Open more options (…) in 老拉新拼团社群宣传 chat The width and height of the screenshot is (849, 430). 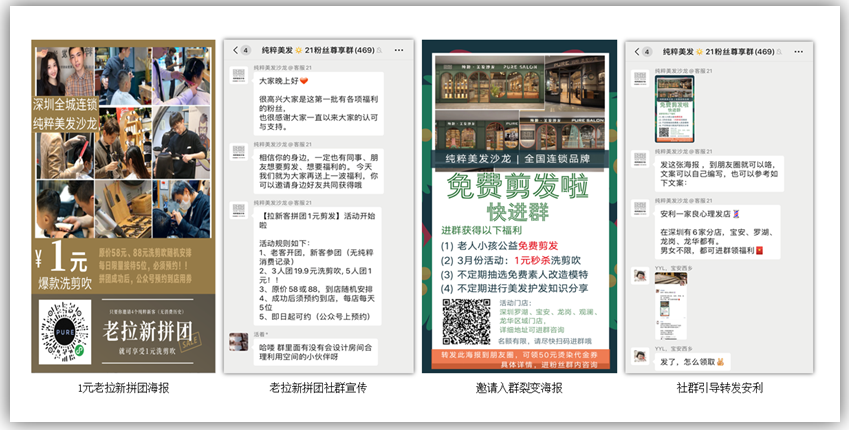(x=399, y=50)
